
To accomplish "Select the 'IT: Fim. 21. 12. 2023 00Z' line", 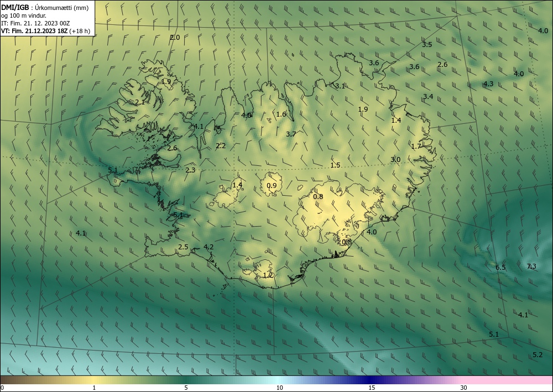I will point(35,23).
